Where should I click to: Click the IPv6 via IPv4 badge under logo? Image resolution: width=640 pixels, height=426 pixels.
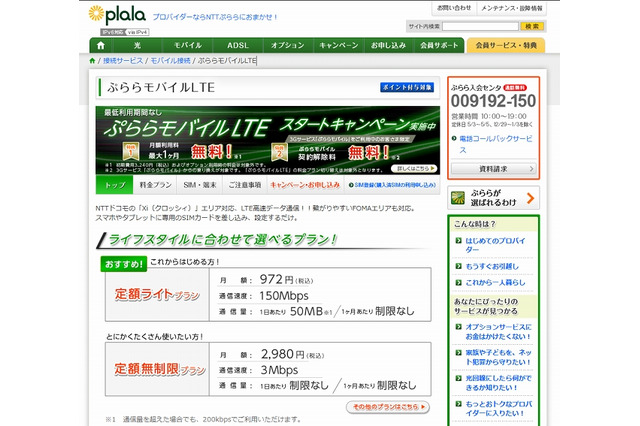point(125,32)
